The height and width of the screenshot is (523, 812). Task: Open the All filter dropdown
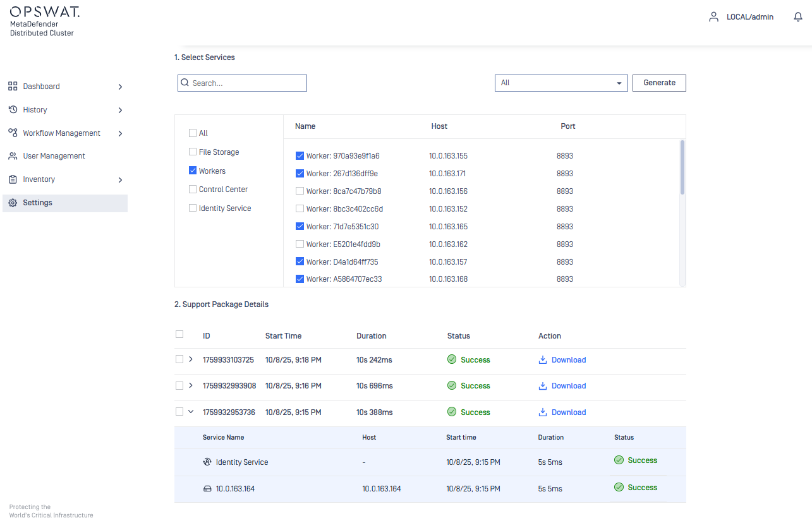[x=561, y=83]
